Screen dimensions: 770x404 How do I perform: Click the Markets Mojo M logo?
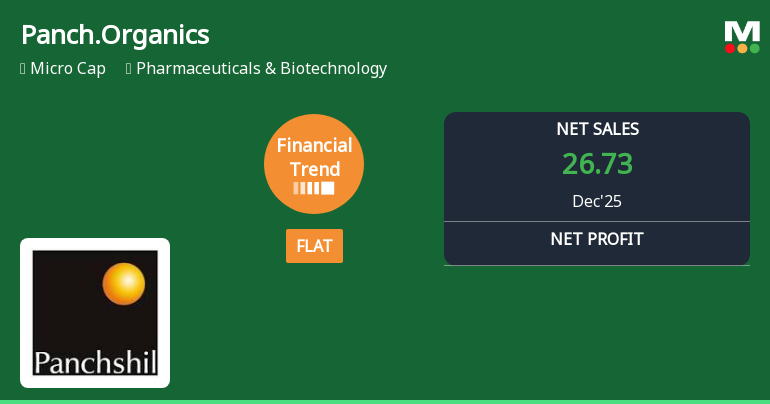point(742,31)
